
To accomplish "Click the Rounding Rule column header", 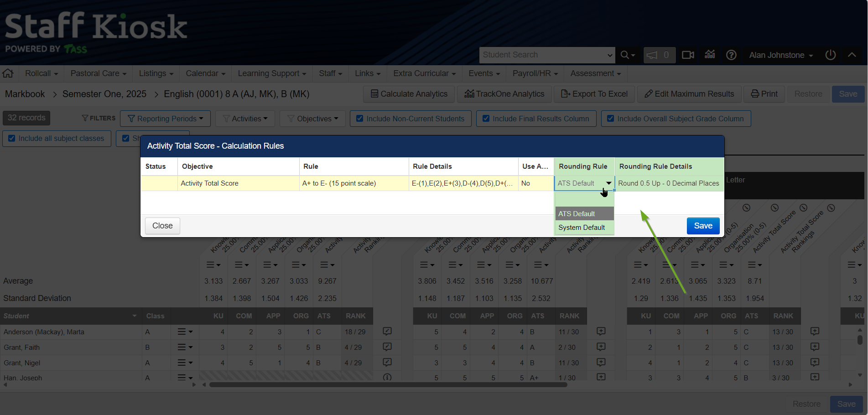I will click(584, 166).
